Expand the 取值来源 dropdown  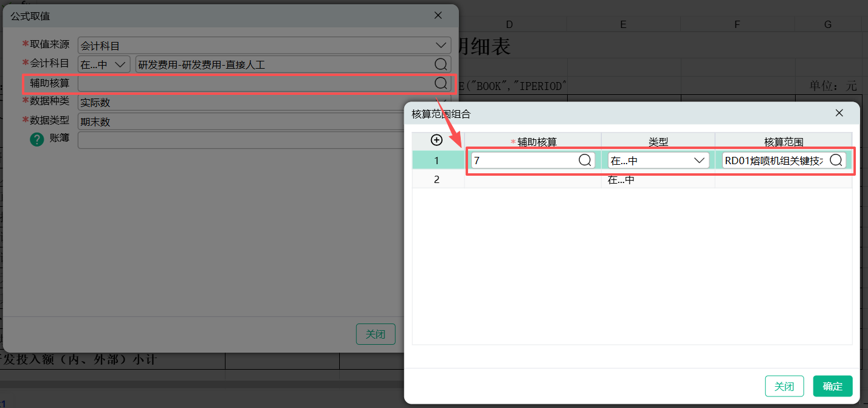pos(441,45)
